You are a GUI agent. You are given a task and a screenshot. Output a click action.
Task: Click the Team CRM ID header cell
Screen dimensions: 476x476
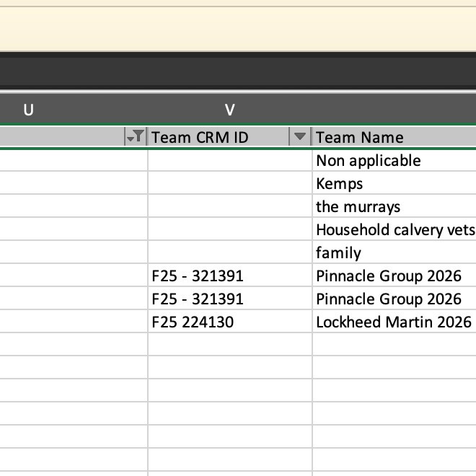point(216,137)
